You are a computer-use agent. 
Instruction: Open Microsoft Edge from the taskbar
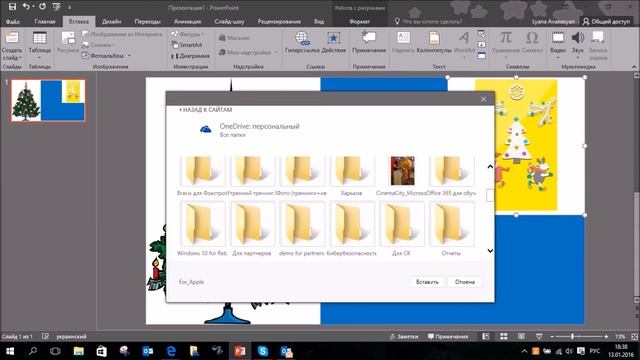tap(171, 351)
